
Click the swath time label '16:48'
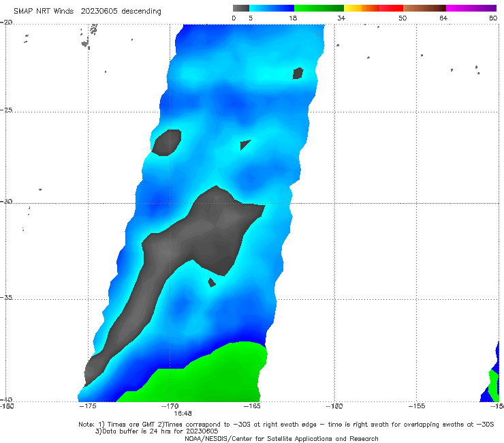[183, 413]
